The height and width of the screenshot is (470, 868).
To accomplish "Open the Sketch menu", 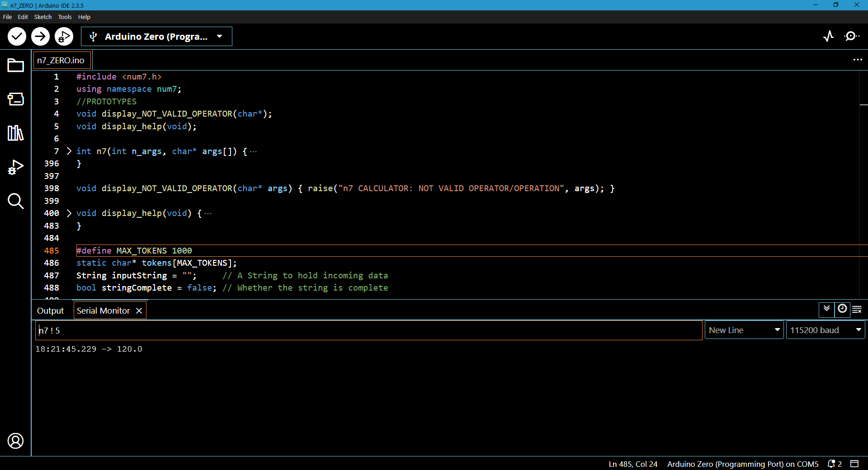I will pyautogui.click(x=43, y=17).
